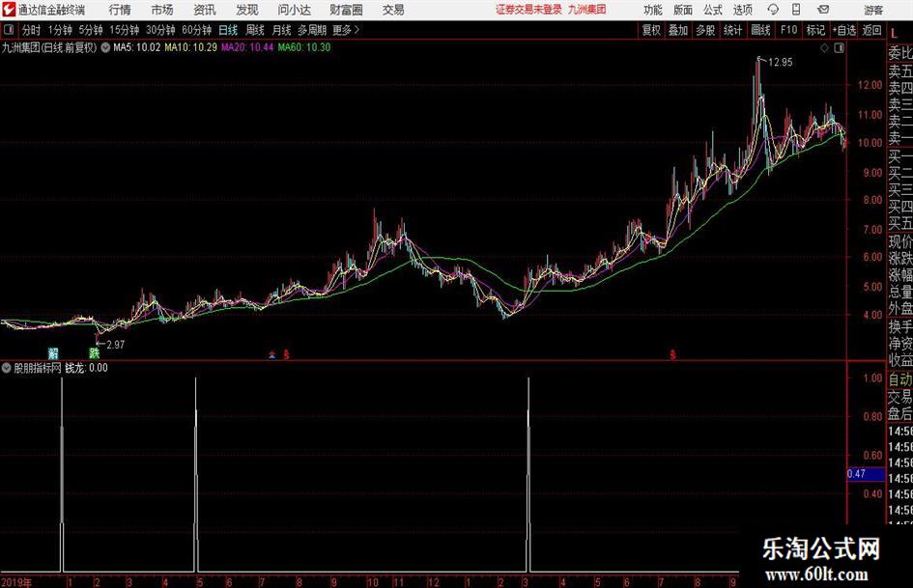The height and width of the screenshot is (588, 913).
Task: Open the 版面 menu
Action: pos(682,10)
